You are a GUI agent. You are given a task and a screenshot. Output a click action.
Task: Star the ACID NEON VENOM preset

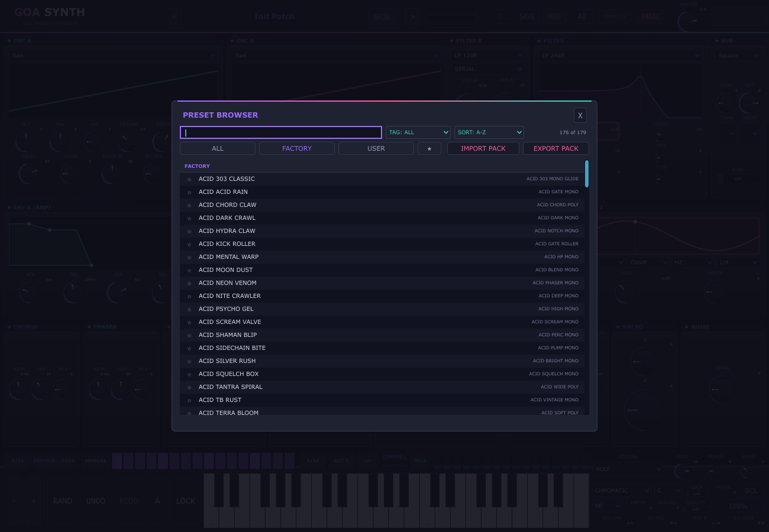(189, 283)
